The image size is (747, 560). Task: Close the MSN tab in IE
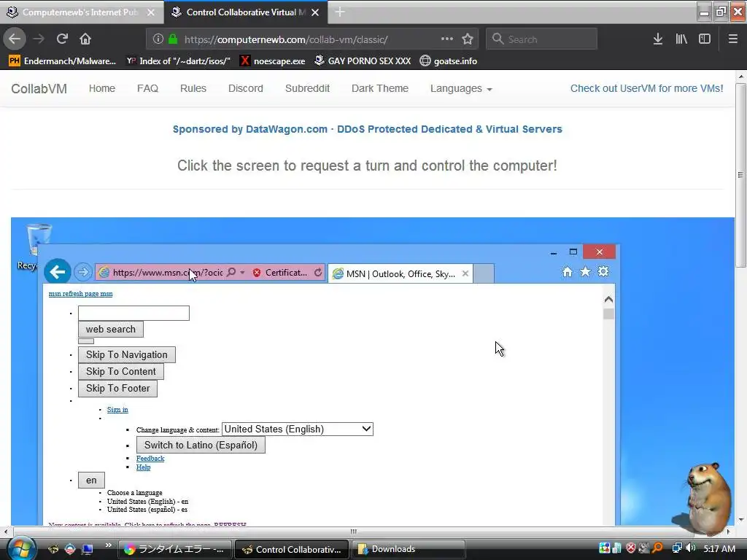[465, 274]
